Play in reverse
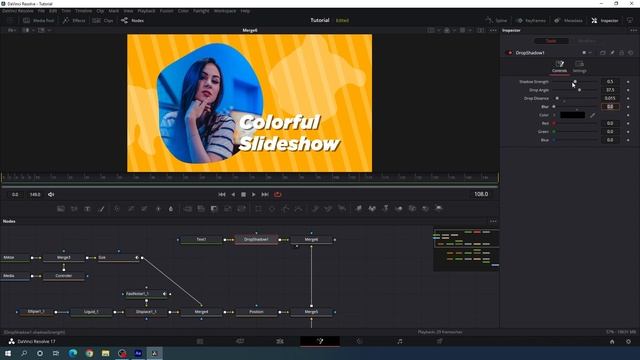The width and height of the screenshot is (640, 360). tap(233, 195)
